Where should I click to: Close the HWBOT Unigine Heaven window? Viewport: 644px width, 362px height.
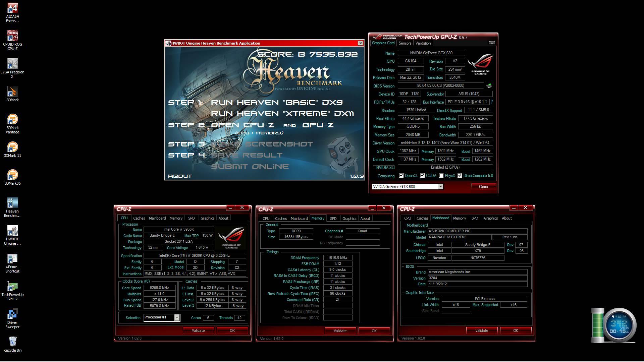(x=360, y=43)
